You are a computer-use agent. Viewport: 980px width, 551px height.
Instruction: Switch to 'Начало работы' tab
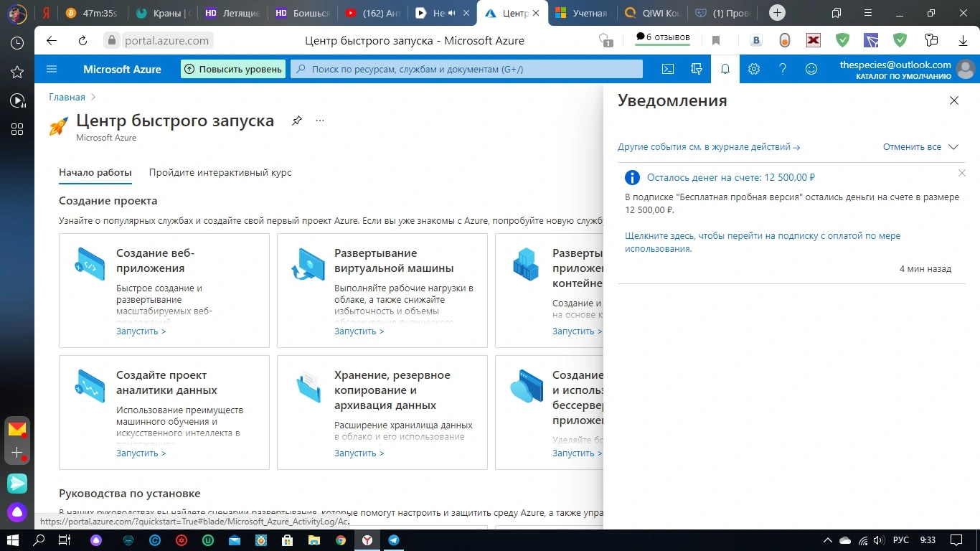click(95, 173)
